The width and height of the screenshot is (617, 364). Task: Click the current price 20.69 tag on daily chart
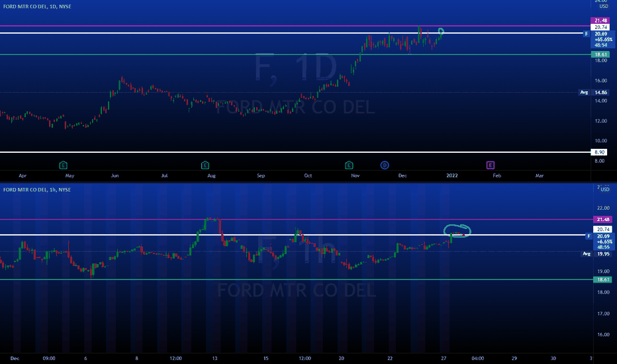[x=602, y=39]
